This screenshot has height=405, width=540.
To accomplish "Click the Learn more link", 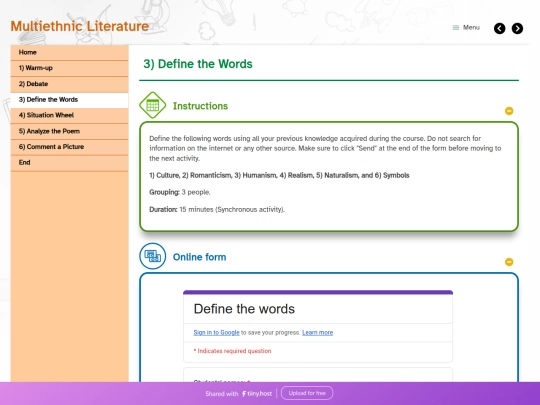I will (x=318, y=333).
